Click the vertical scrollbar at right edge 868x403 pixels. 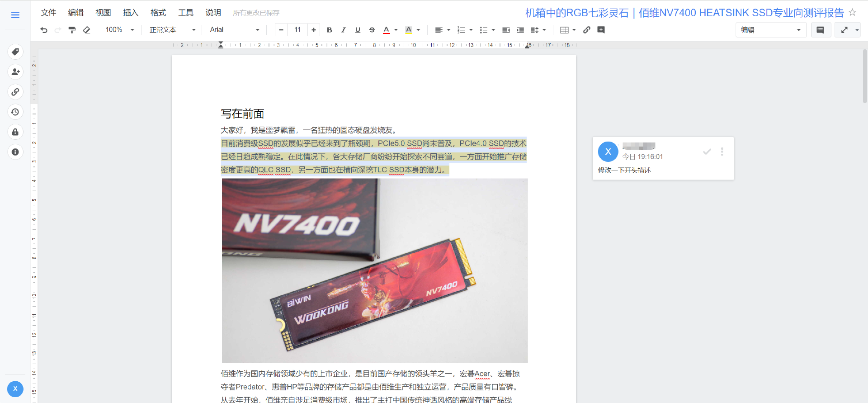click(865, 77)
